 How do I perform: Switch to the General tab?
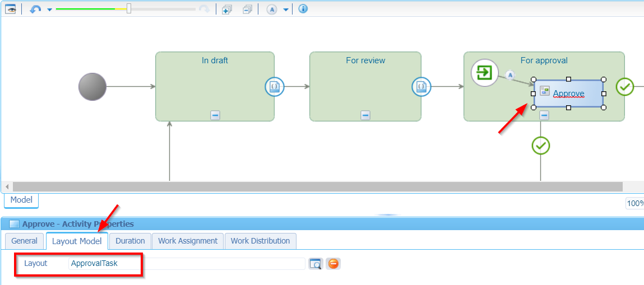[24, 241]
